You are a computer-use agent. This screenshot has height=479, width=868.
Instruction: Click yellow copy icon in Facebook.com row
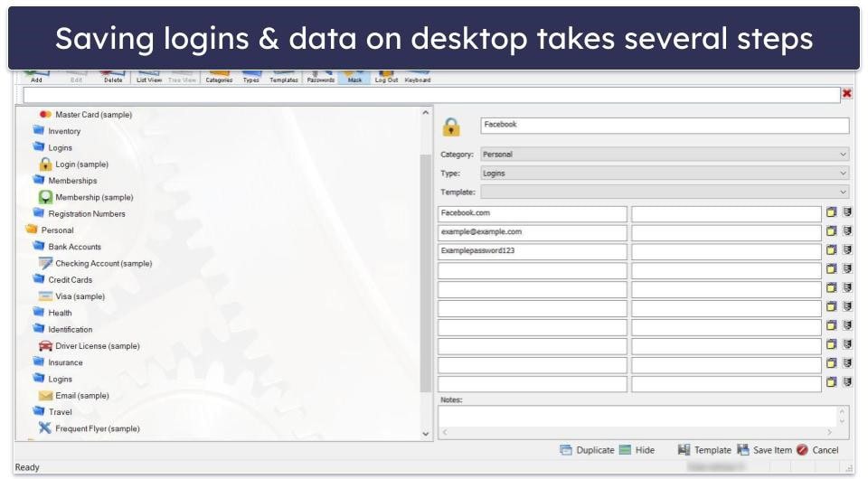(831, 212)
